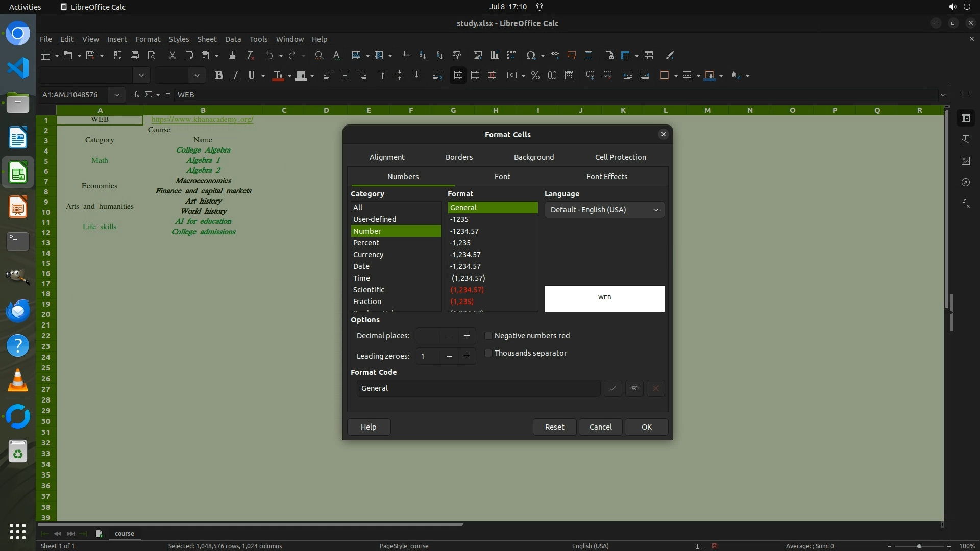Click the zoom slider in status bar

(x=919, y=546)
